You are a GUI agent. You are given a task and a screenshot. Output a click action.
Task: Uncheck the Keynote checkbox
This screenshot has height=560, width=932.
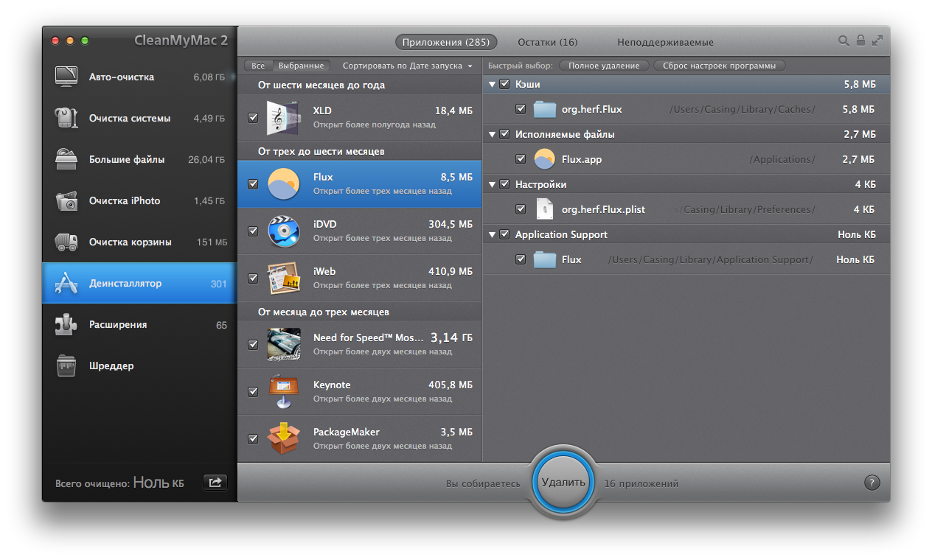(253, 392)
